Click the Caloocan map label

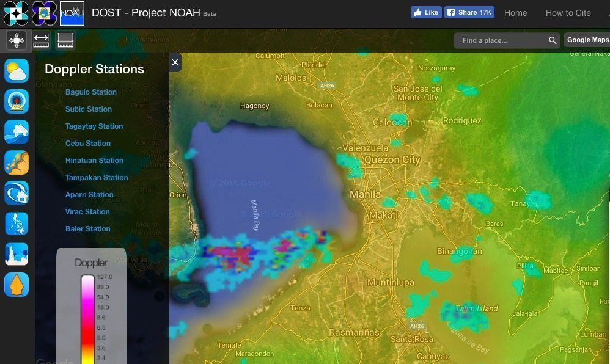pyautogui.click(x=392, y=123)
